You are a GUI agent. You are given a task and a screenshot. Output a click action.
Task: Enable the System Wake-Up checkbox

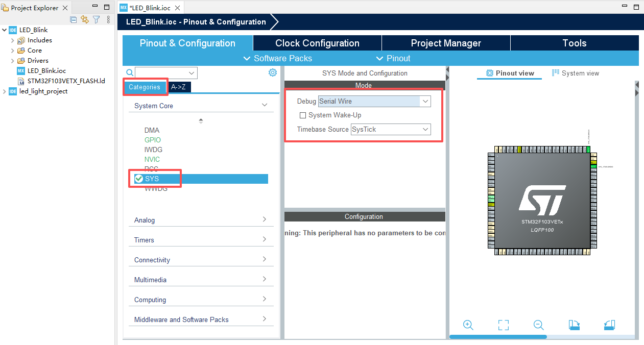303,115
